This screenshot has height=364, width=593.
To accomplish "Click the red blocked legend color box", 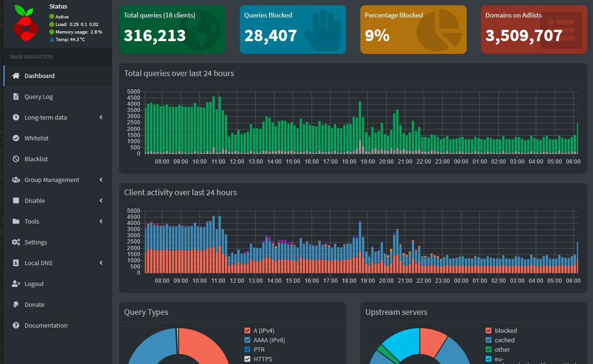I will pos(488,330).
